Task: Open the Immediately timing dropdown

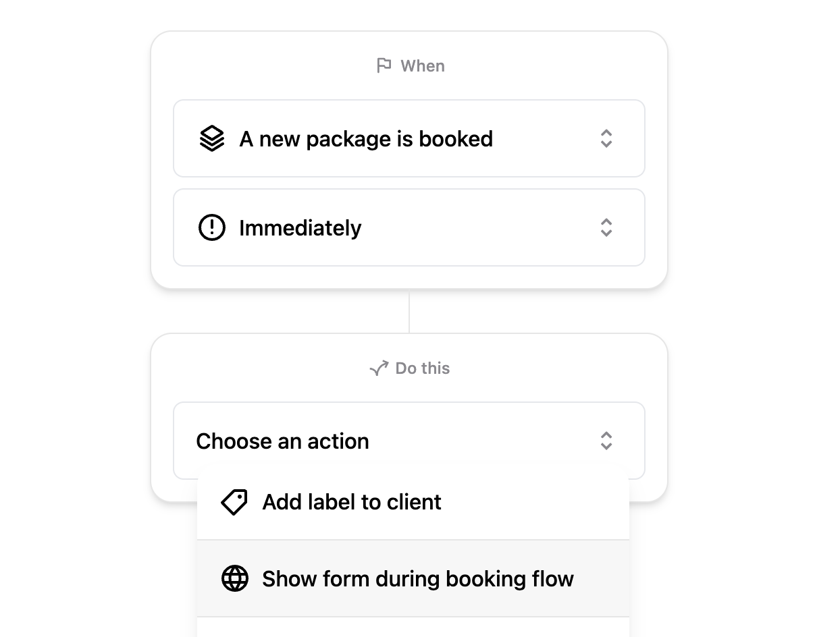Action: [409, 227]
